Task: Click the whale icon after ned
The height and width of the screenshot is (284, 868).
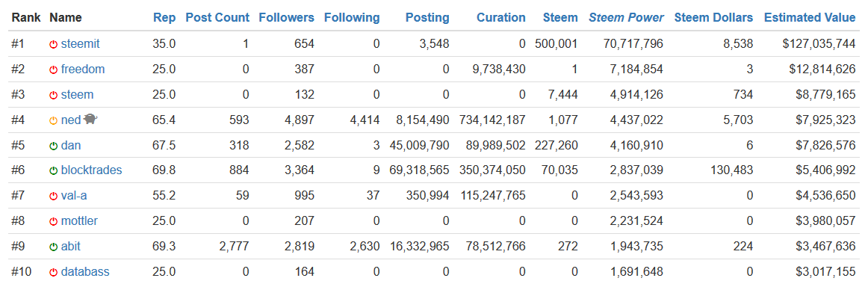Action: [91, 119]
